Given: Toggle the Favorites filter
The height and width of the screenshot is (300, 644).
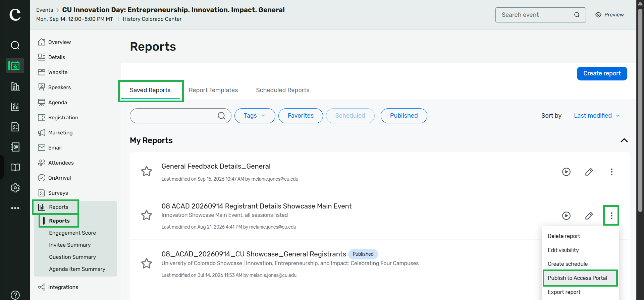Looking at the screenshot, I should (301, 116).
